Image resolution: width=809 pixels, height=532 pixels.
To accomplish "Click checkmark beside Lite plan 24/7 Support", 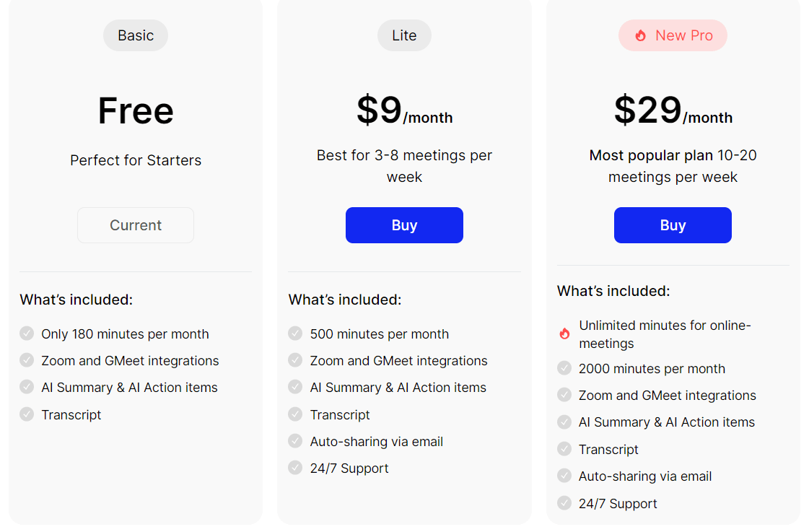I will click(x=295, y=468).
